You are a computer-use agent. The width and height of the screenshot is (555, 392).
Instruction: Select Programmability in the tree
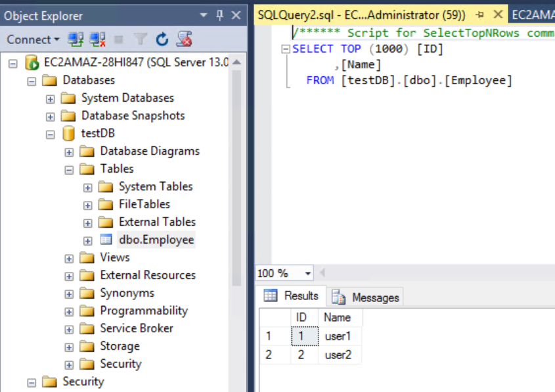pos(144,311)
